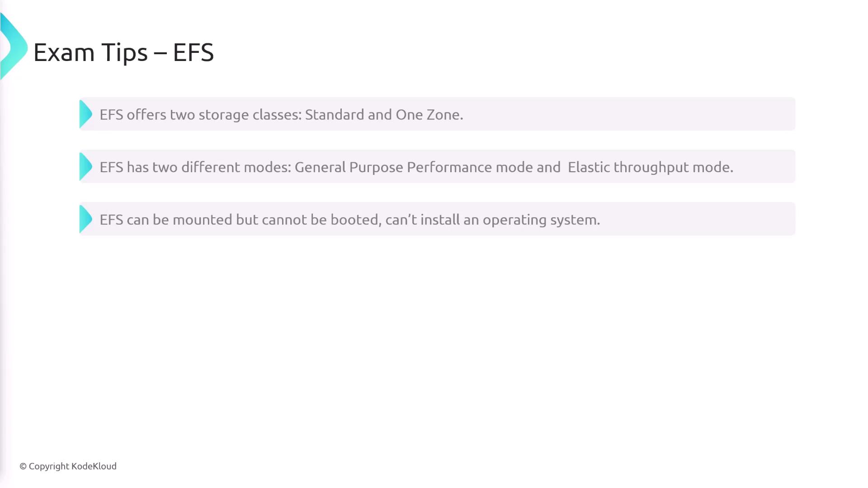Click "Elastic throughput mode" text
The width and height of the screenshot is (868, 488).
coord(650,167)
